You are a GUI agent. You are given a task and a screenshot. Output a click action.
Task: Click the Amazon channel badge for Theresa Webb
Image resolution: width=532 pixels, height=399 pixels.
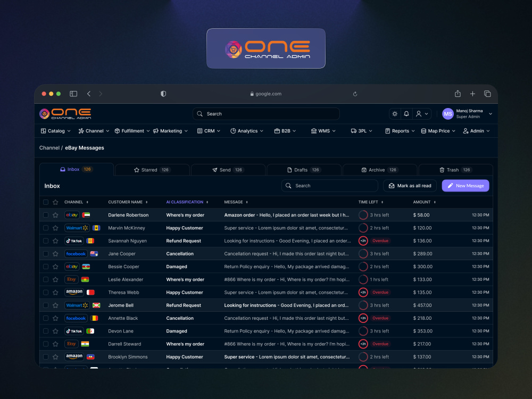(74, 293)
